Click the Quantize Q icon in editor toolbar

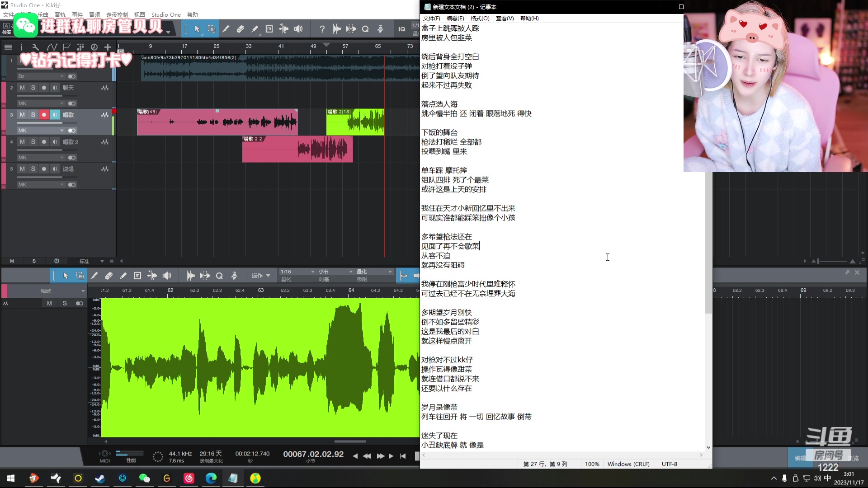pyautogui.click(x=219, y=276)
